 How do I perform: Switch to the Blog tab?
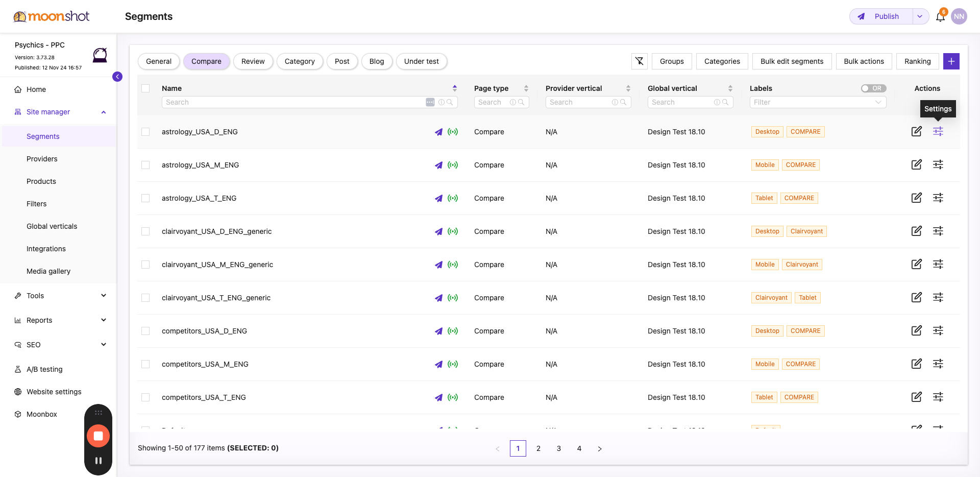pyautogui.click(x=377, y=61)
